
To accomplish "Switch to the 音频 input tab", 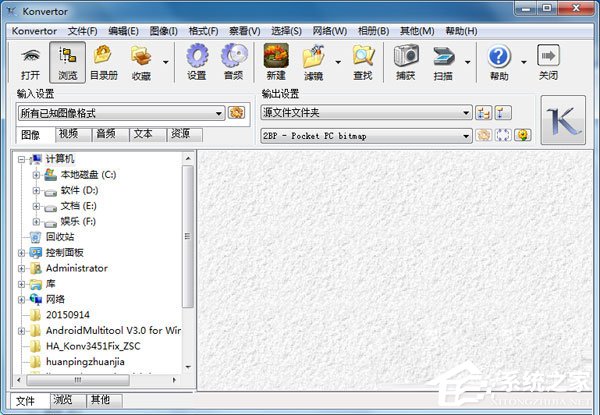I will click(x=110, y=134).
